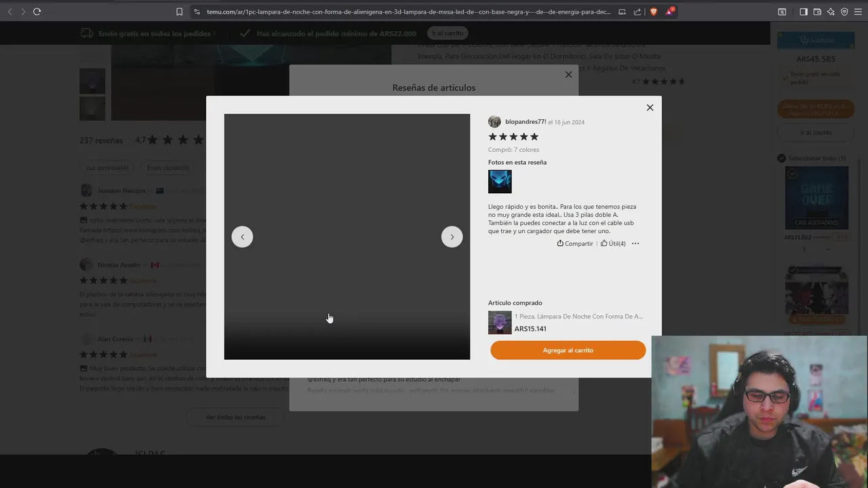868x488 pixels.
Task: Click 'Reseñas de artículos' dialog title
Action: pos(434,87)
